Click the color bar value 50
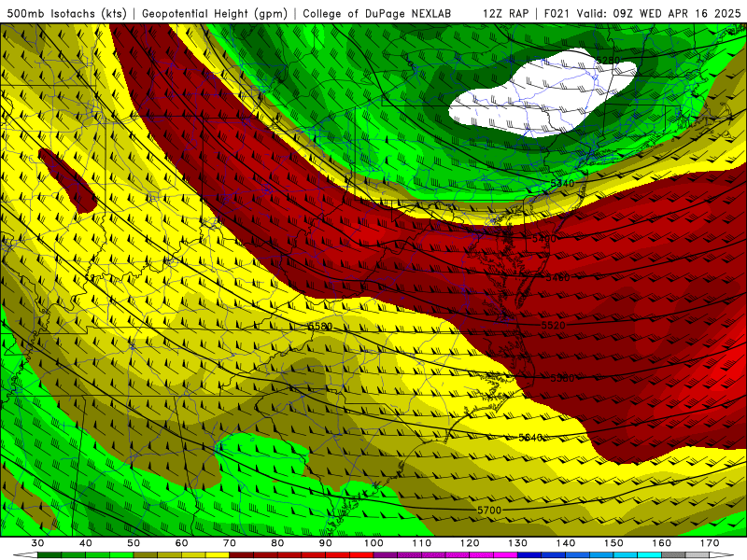The width and height of the screenshot is (747, 560). click(134, 543)
